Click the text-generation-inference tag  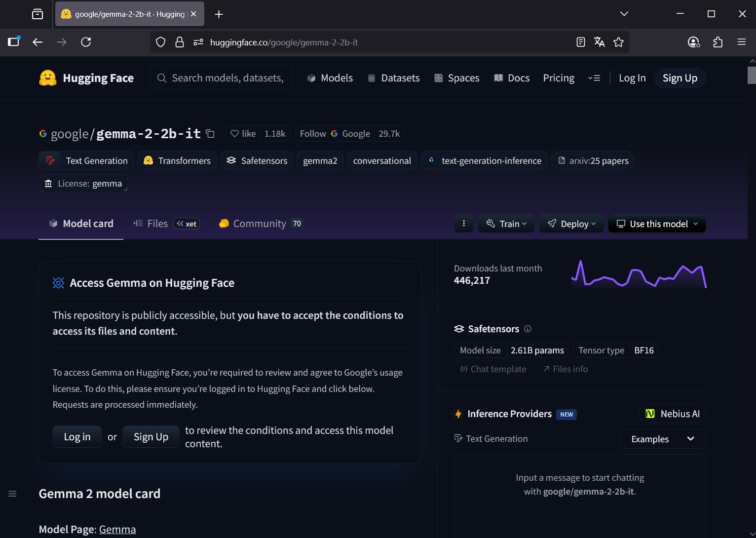click(485, 160)
